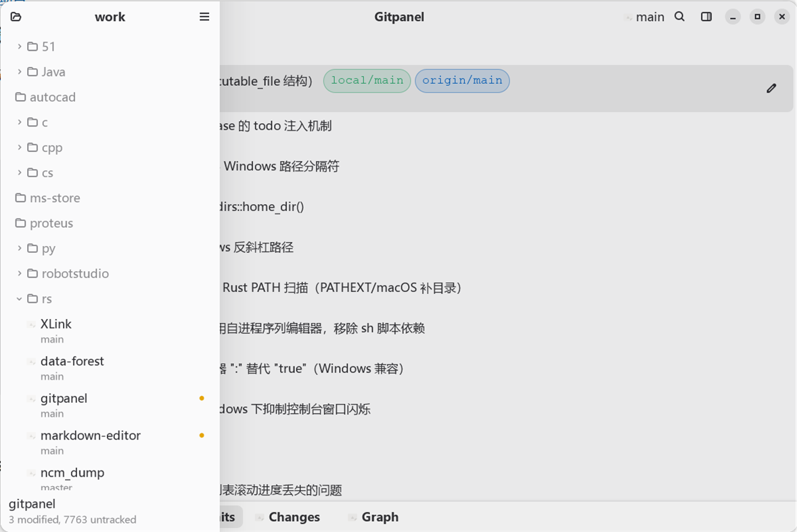Open the data-forest repository

(x=110, y=368)
